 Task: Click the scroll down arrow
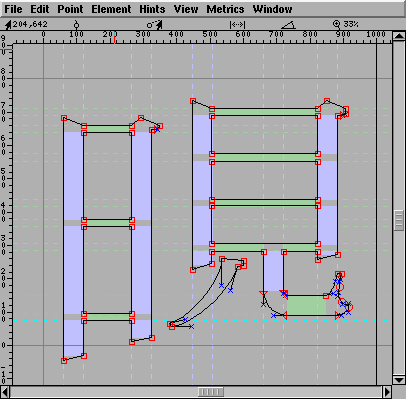point(399,379)
